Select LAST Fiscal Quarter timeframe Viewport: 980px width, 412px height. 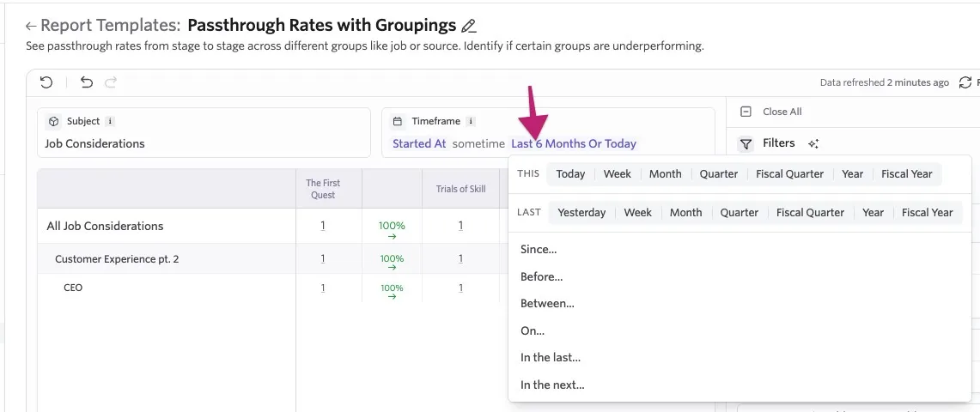(810, 213)
